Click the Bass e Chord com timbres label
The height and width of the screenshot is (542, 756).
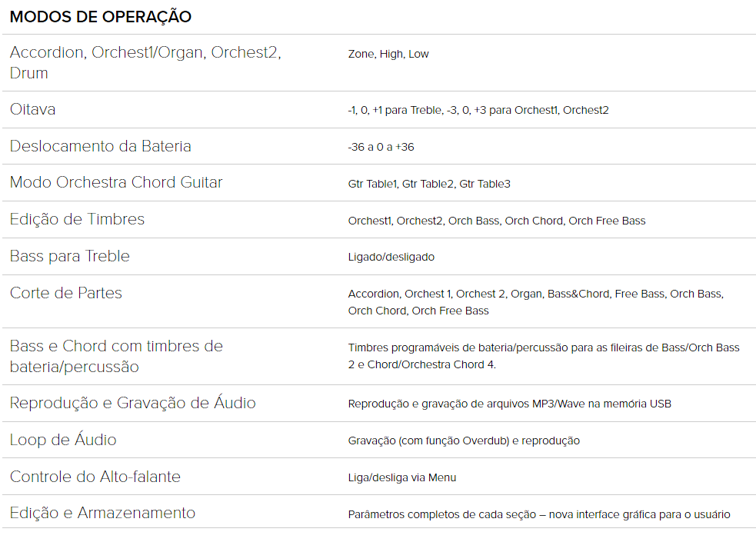pos(116,357)
